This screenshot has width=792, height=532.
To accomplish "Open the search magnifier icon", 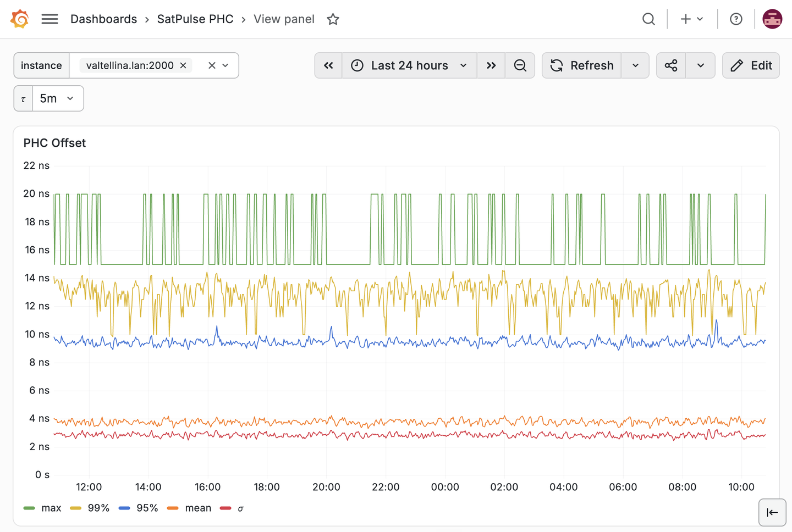I will [x=649, y=19].
